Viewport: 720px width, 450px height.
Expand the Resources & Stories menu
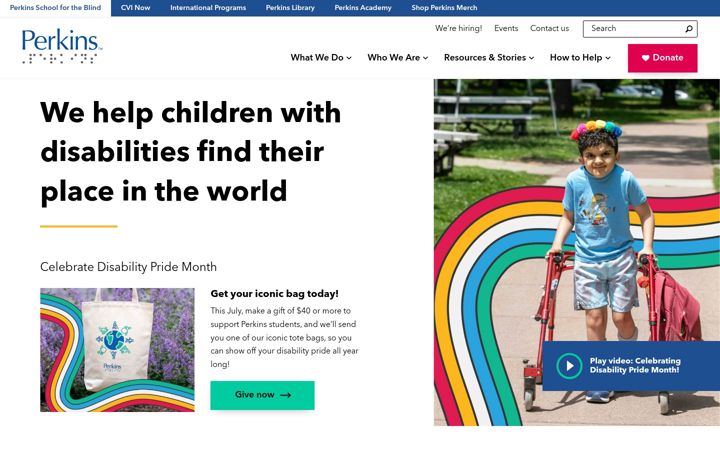click(489, 58)
